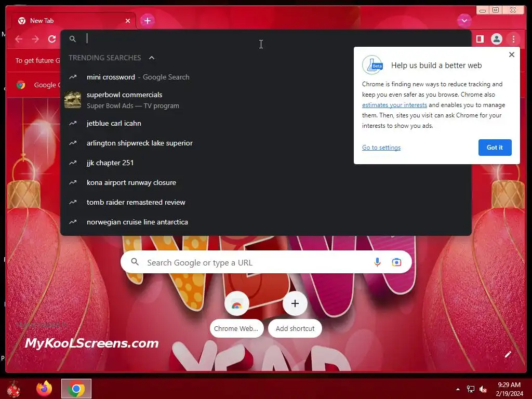Click the new tab plus button

click(x=147, y=21)
